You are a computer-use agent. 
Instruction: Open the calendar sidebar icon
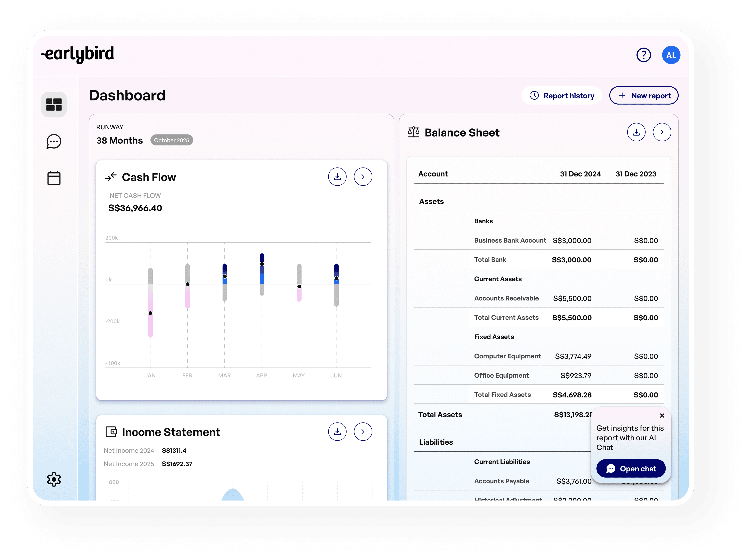point(54,178)
